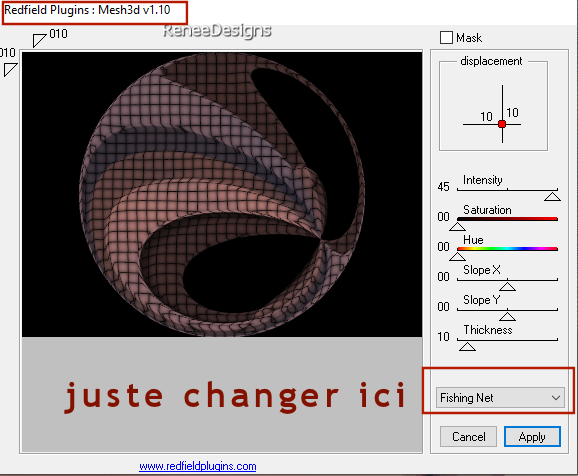Open the Fishing Net preset dropdown
The width and height of the screenshot is (578, 476).
click(x=500, y=397)
